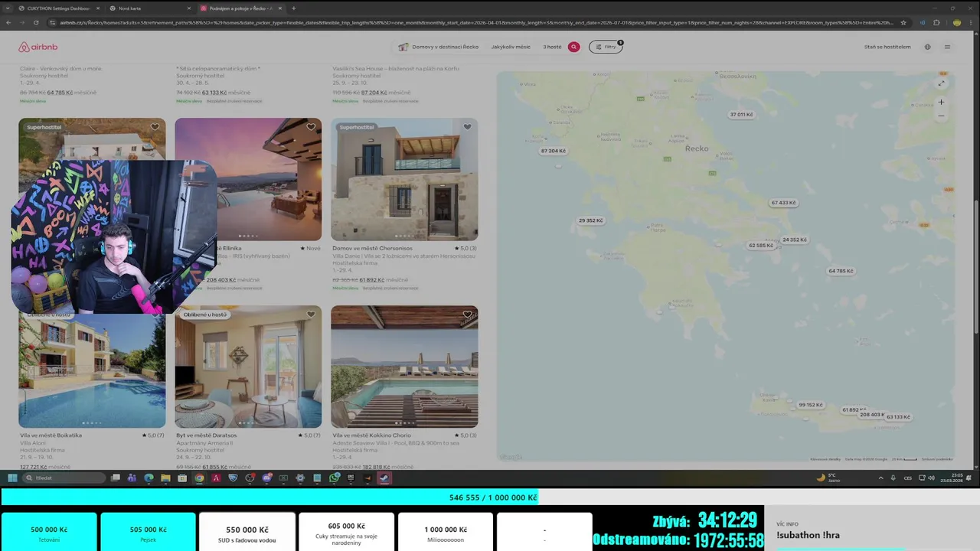This screenshot has height=551, width=980.
Task: Go back in browser history
Action: [8, 23]
